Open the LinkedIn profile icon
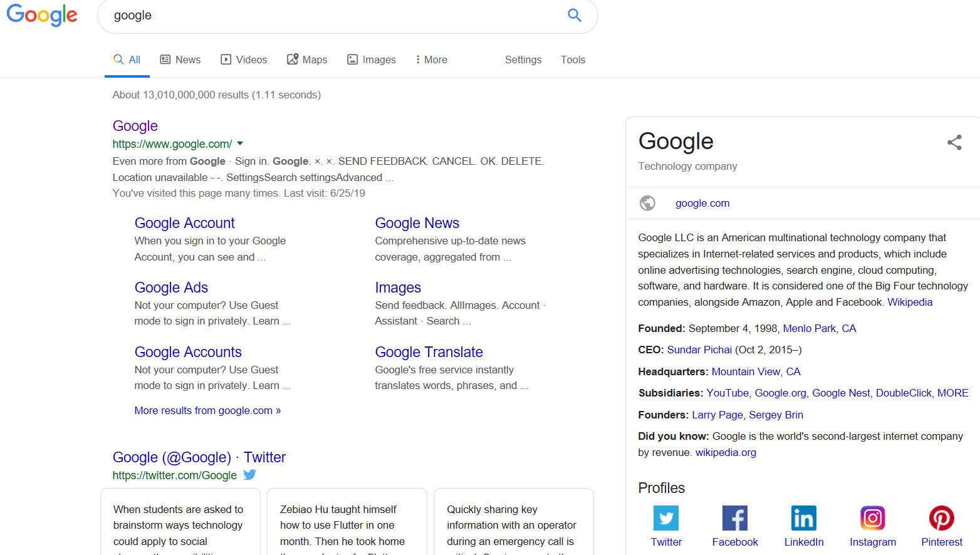 click(804, 518)
